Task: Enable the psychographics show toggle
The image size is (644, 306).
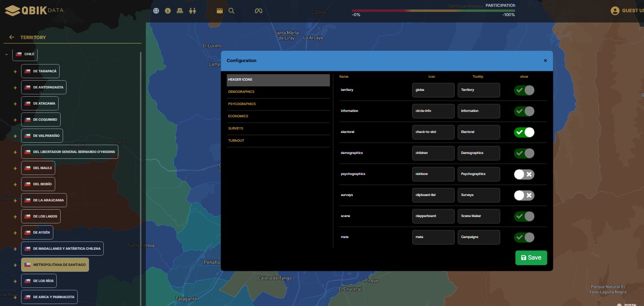Action: 524,174
